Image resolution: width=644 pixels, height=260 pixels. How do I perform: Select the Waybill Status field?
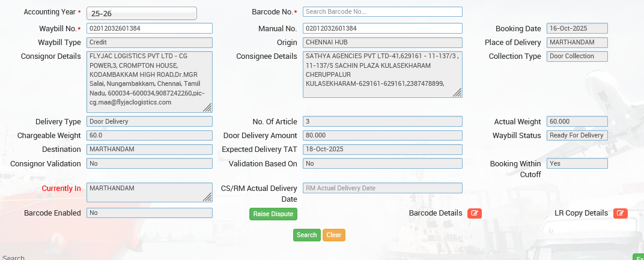click(x=577, y=136)
